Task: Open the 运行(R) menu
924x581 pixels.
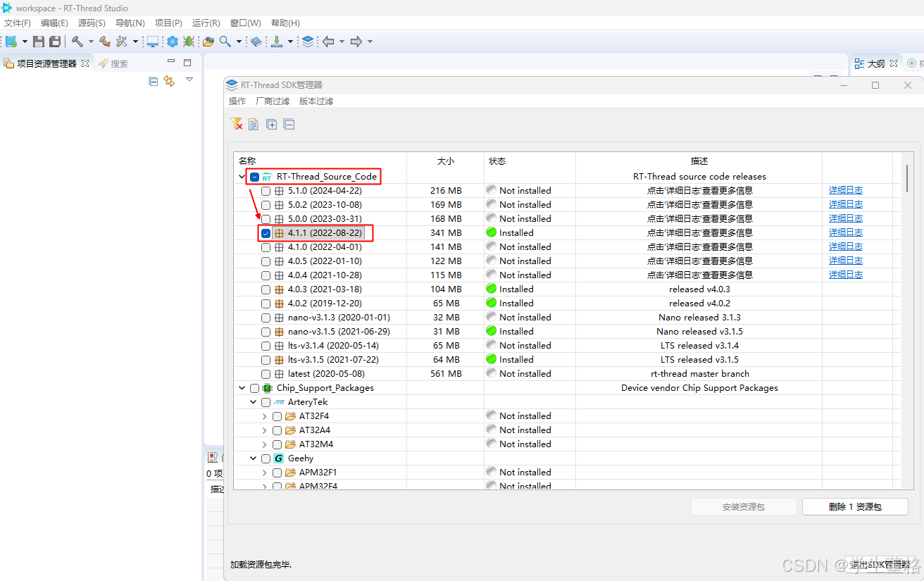Action: click(206, 23)
